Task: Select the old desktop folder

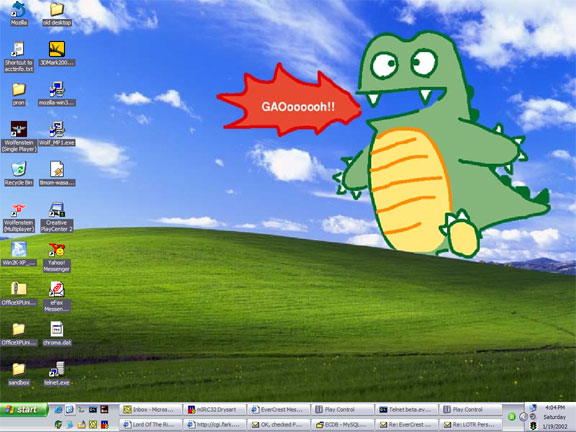Action: 57,14
